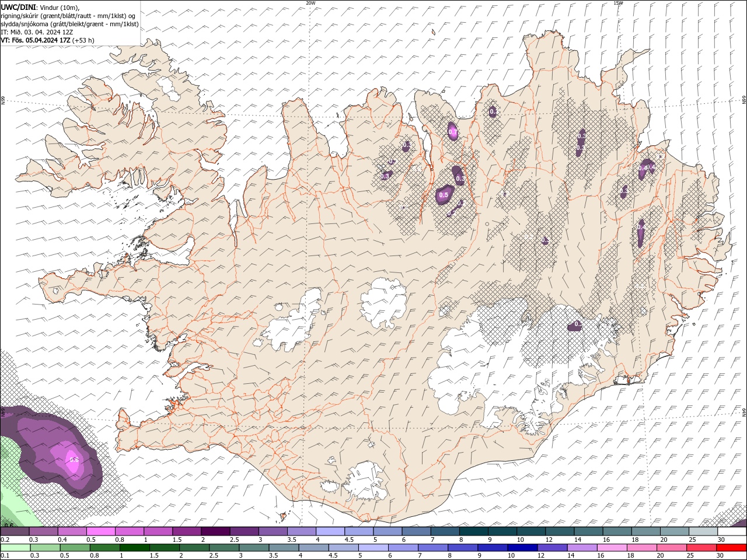The height and width of the screenshot is (560, 747).
Task: Pick the rain legend swatch between 0.5 and 0.8
Action: [75, 548]
